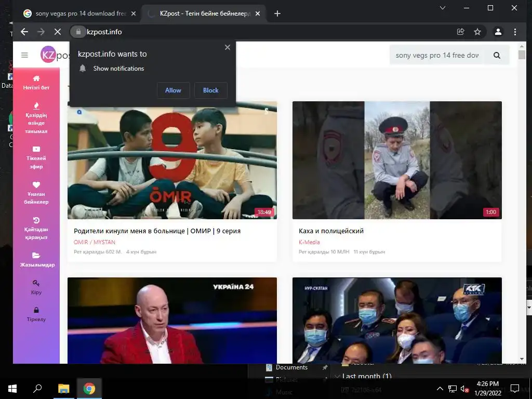Open Ұнаған бейнелер liked videos

36,193
